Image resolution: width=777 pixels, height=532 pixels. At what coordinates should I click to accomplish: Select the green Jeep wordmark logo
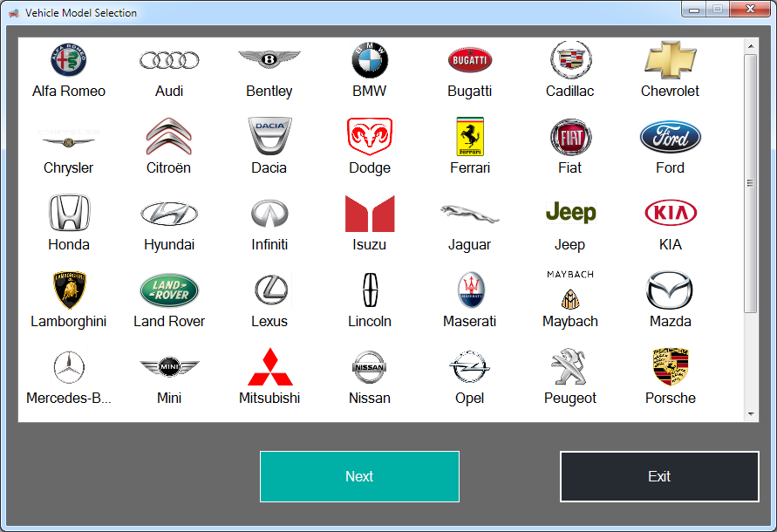point(570,212)
